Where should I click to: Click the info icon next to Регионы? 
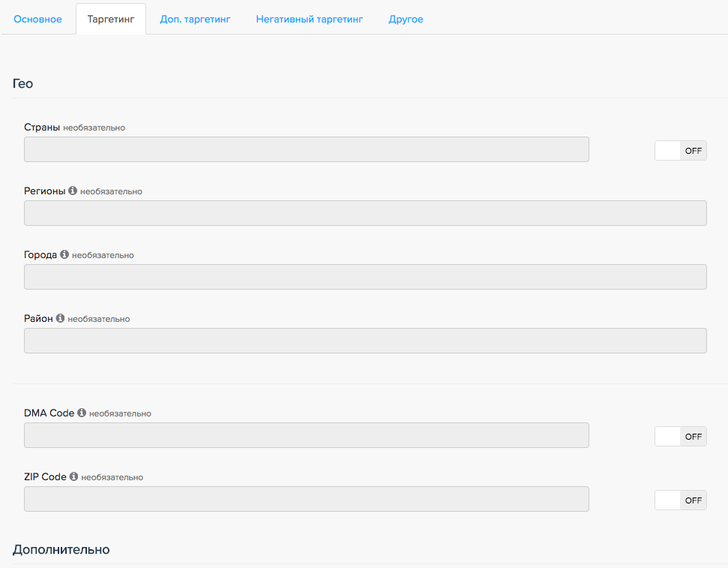pos(73,191)
